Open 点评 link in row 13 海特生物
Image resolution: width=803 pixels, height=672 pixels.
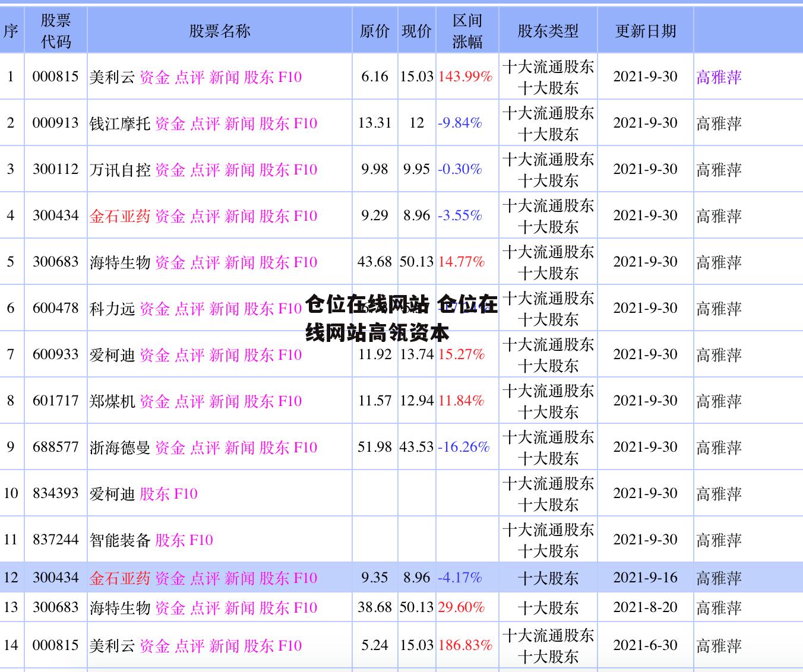pyautogui.click(x=205, y=607)
